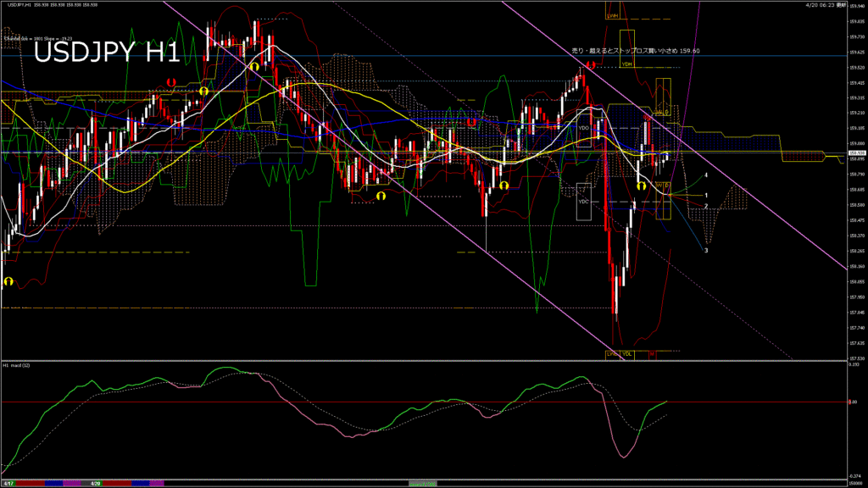Click the red sell arrow beside the YDH box

589,64
